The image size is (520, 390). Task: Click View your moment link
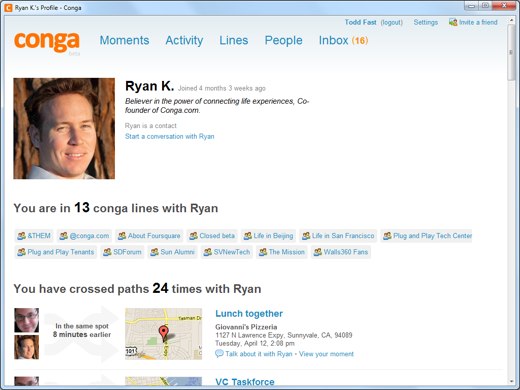click(x=326, y=354)
